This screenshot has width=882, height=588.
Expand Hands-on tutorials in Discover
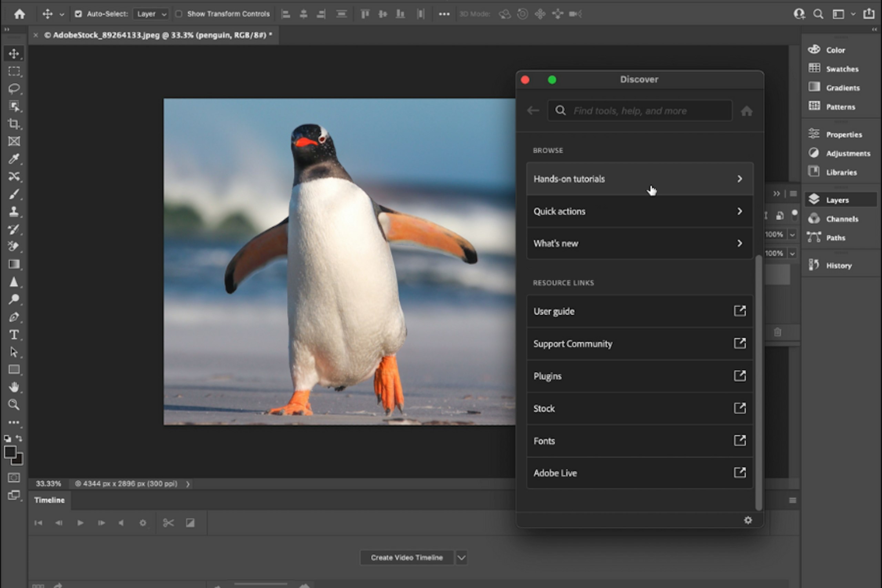[640, 179]
